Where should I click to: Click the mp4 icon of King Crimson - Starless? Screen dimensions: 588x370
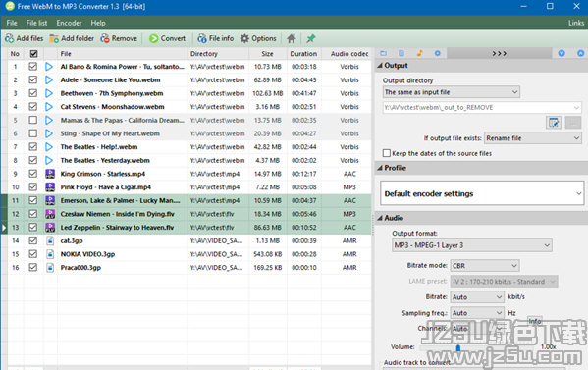tap(50, 174)
